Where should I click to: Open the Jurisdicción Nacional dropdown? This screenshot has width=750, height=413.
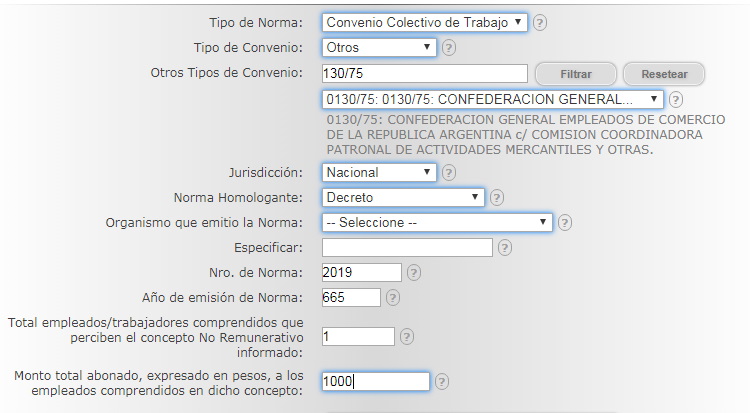click(380, 172)
